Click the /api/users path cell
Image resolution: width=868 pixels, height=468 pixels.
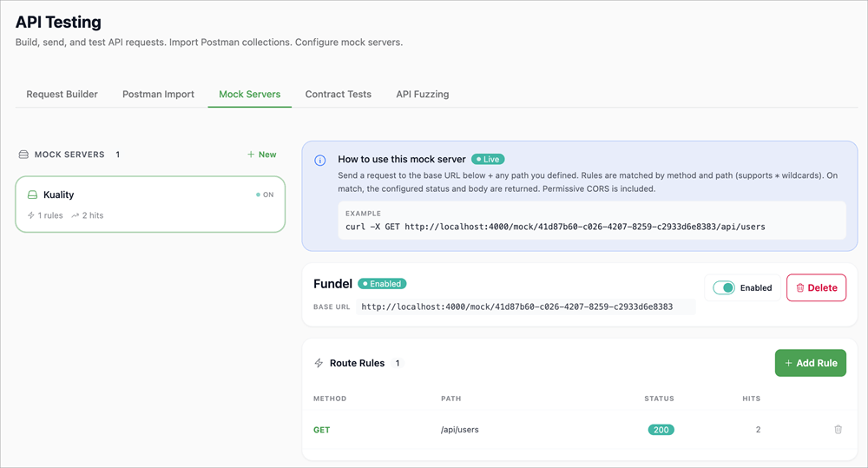(x=460, y=430)
